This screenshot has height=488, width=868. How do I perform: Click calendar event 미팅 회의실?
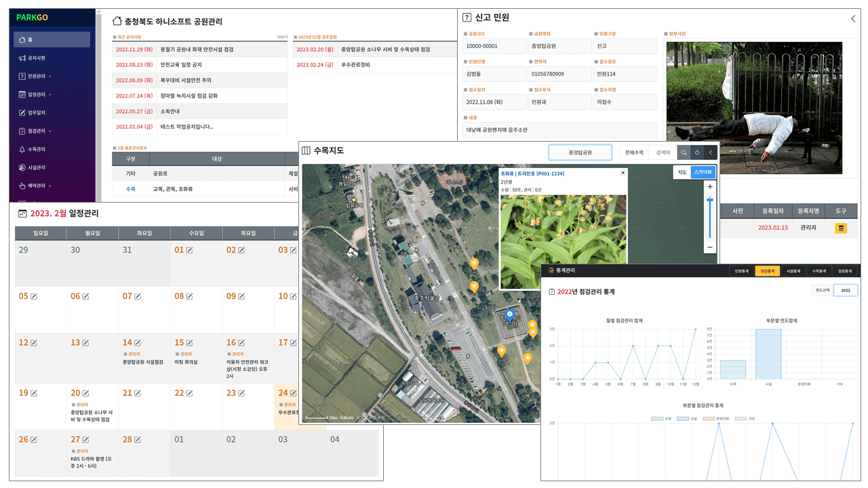(x=186, y=362)
